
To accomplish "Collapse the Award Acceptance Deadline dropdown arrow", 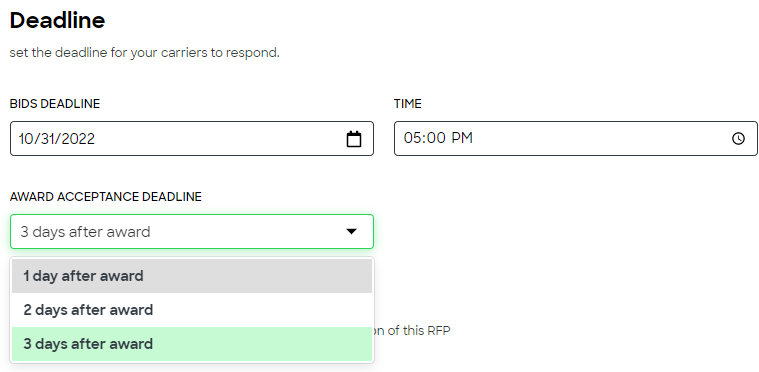I will point(351,232).
